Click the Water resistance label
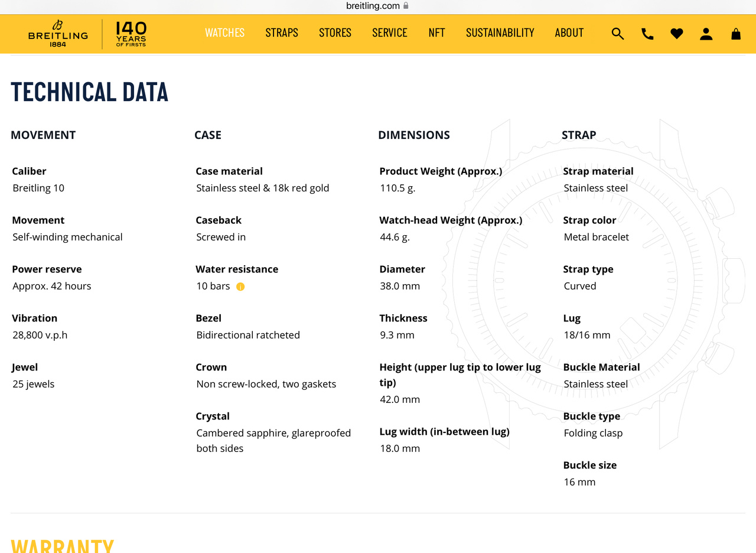The image size is (756, 553). pos(237,269)
